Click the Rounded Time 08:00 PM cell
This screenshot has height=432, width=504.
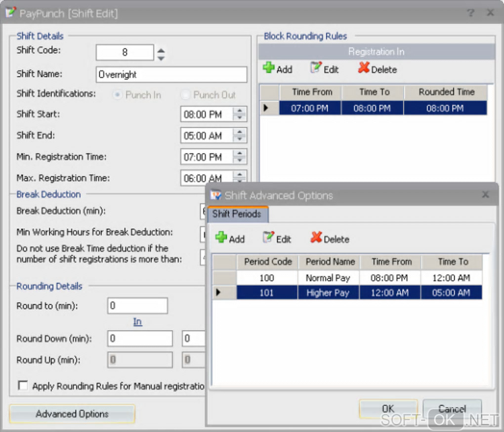[x=446, y=108]
